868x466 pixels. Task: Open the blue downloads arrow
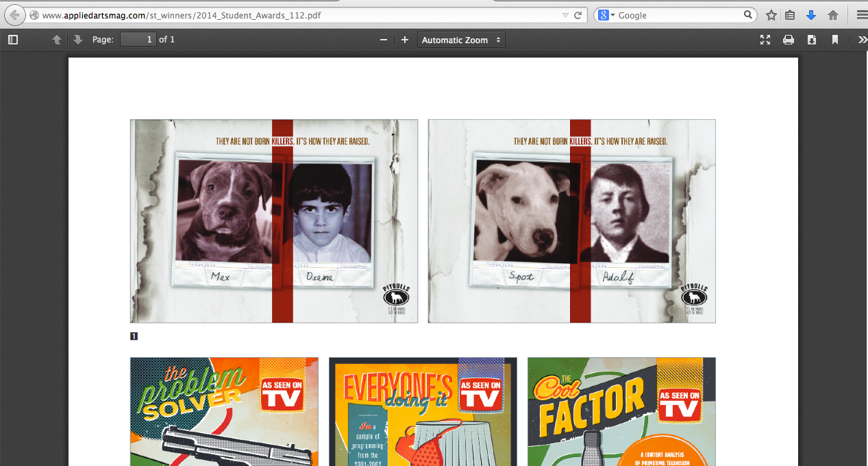click(811, 15)
